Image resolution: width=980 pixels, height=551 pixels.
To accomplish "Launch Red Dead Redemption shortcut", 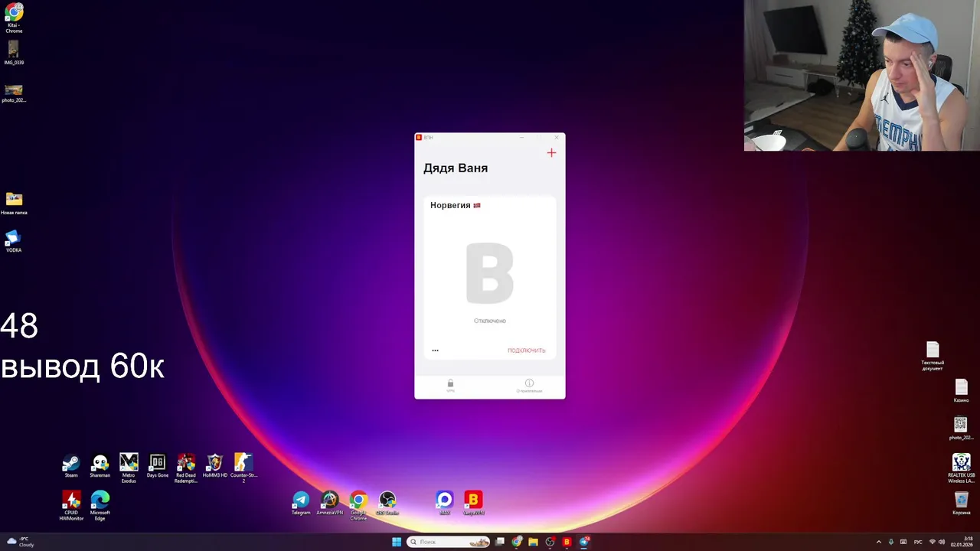I will point(186,468).
